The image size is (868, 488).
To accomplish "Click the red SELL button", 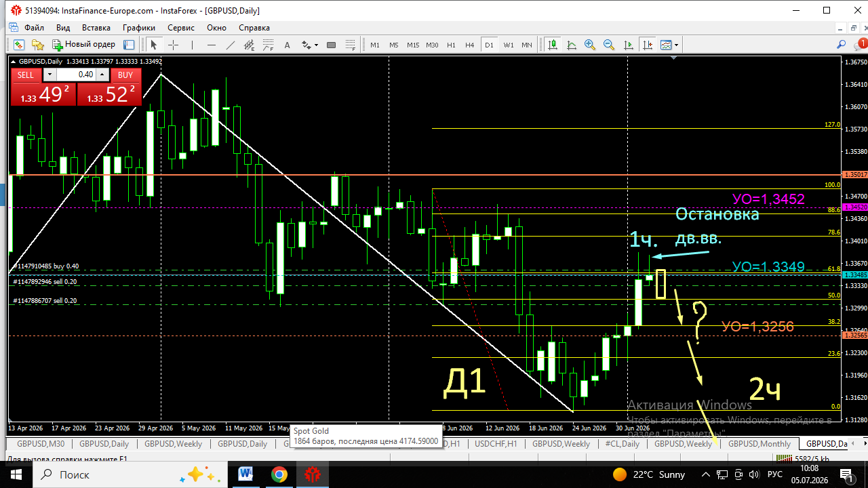I will pos(25,75).
